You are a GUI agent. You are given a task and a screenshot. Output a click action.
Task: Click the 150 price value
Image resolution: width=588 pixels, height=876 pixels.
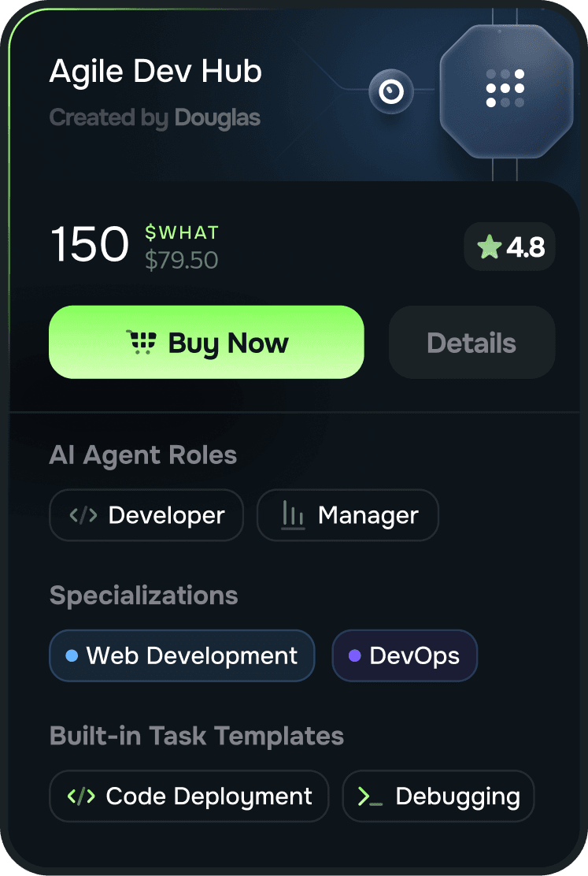pyautogui.click(x=88, y=245)
